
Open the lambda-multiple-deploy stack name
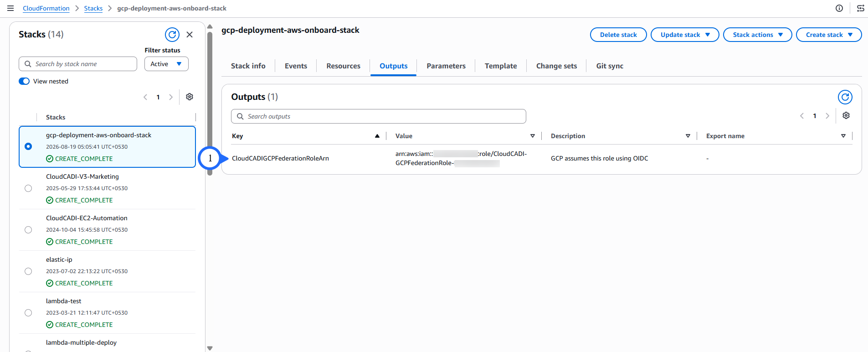coord(81,342)
